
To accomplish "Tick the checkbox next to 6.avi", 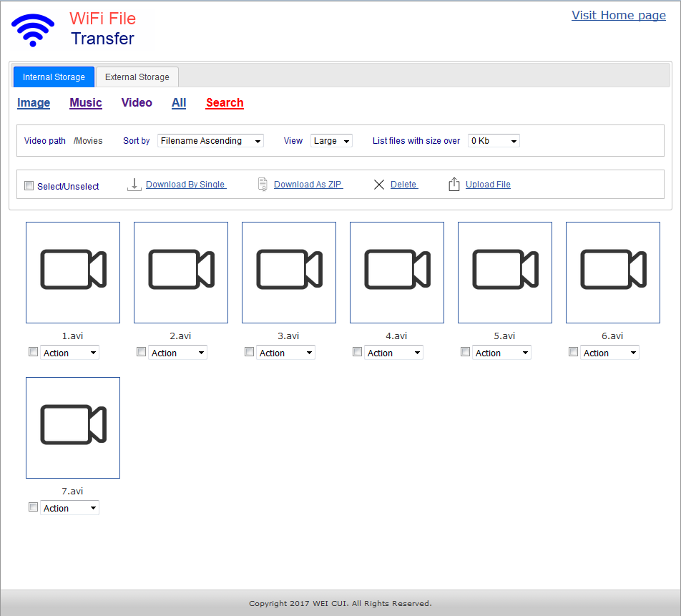I will click(574, 352).
